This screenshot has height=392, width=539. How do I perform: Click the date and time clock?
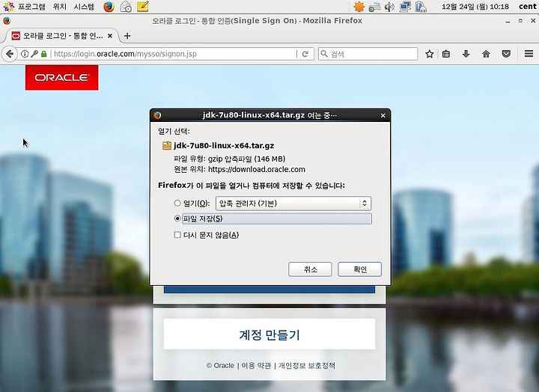pos(475,7)
